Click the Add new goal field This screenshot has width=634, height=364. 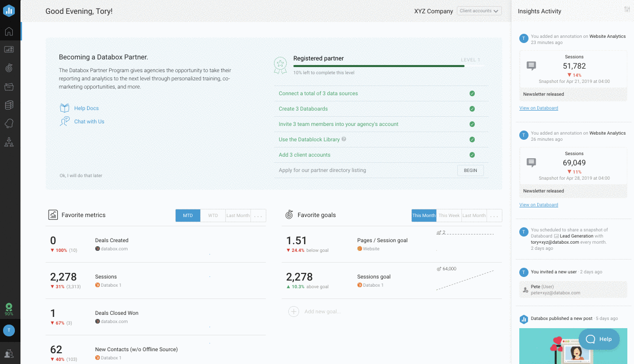tap(322, 312)
